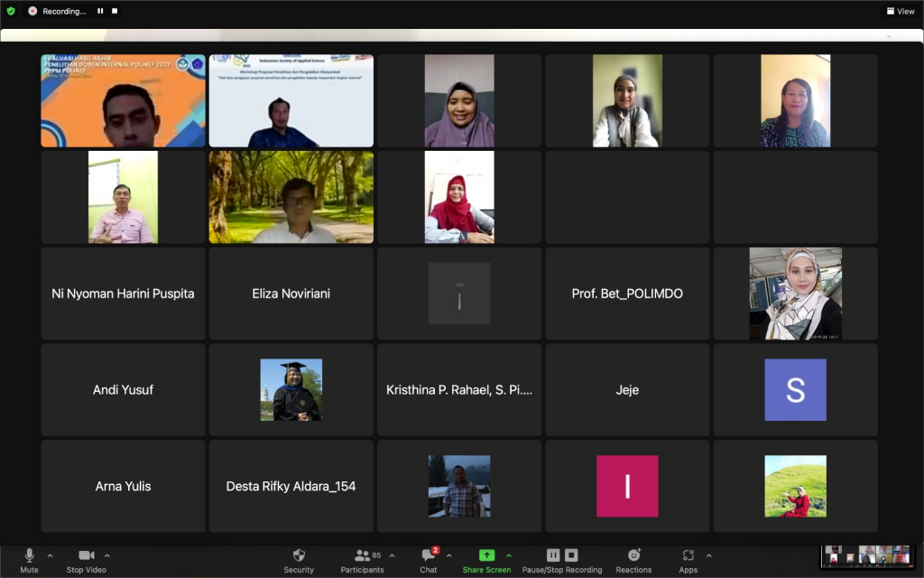Click the green encryption shield icon

[x=11, y=11]
